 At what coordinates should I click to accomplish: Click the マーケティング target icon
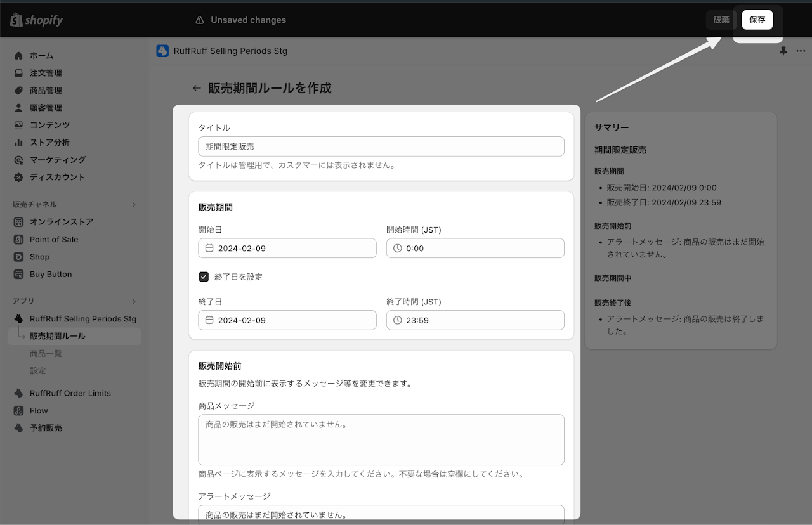(x=18, y=160)
